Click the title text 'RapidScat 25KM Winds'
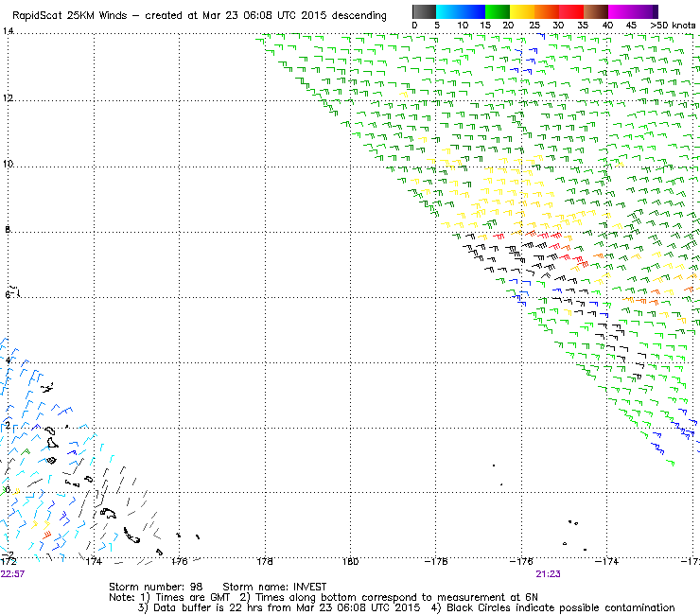 coord(70,16)
